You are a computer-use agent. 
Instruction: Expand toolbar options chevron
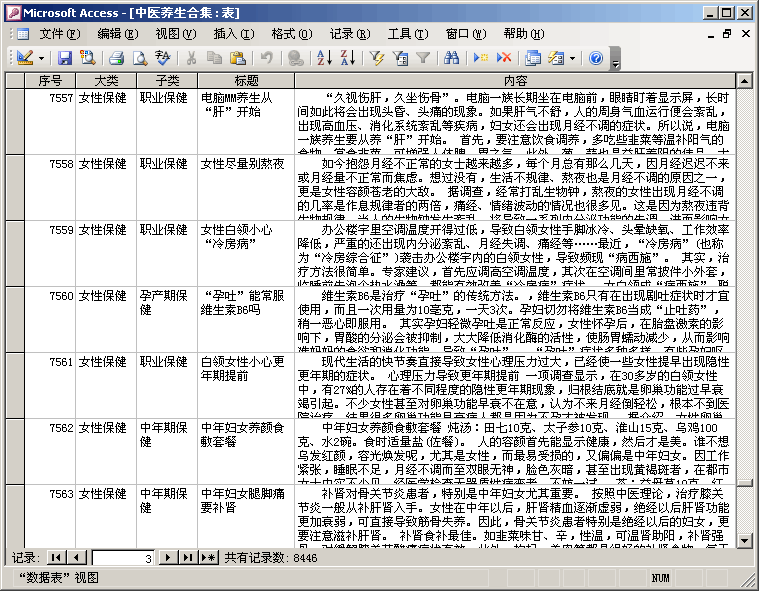tap(615, 59)
